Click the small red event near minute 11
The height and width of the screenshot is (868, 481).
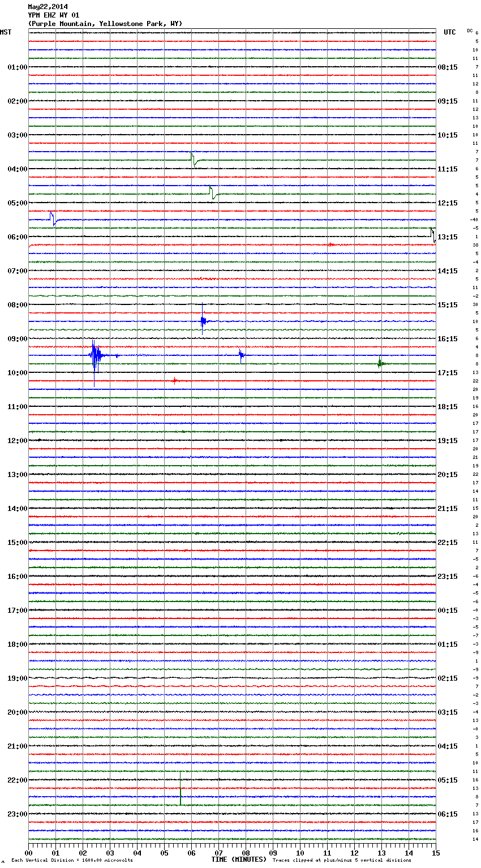click(x=330, y=244)
